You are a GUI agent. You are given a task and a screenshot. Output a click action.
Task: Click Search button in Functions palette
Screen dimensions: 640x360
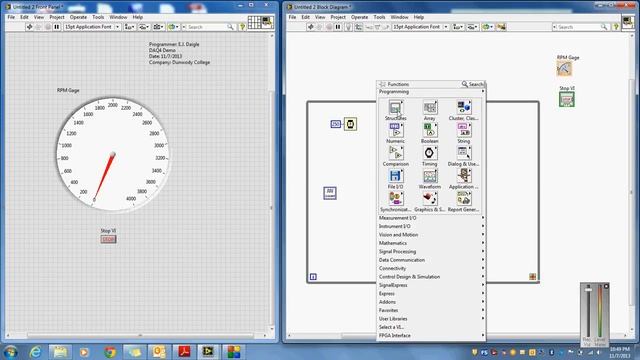click(x=473, y=84)
